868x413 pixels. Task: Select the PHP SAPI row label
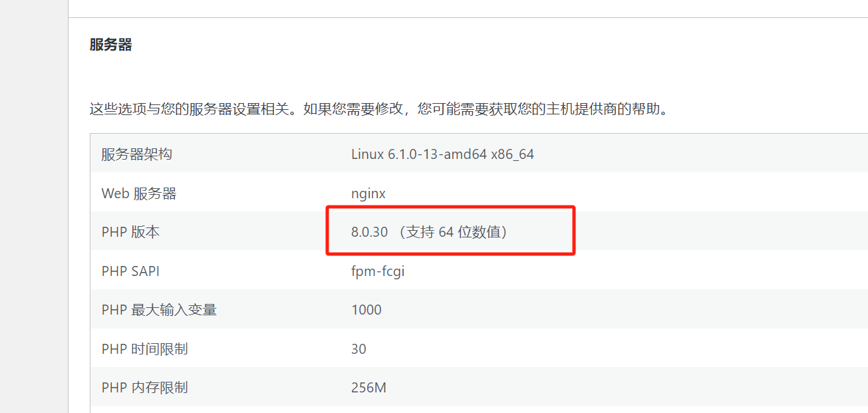[130, 271]
